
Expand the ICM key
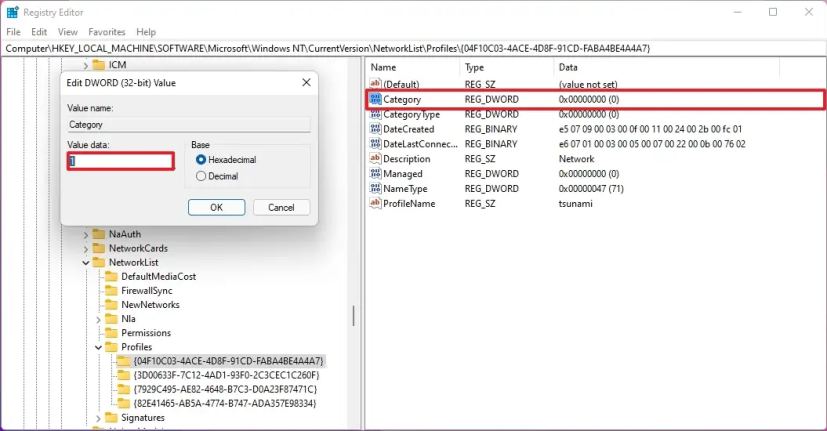click(85, 65)
